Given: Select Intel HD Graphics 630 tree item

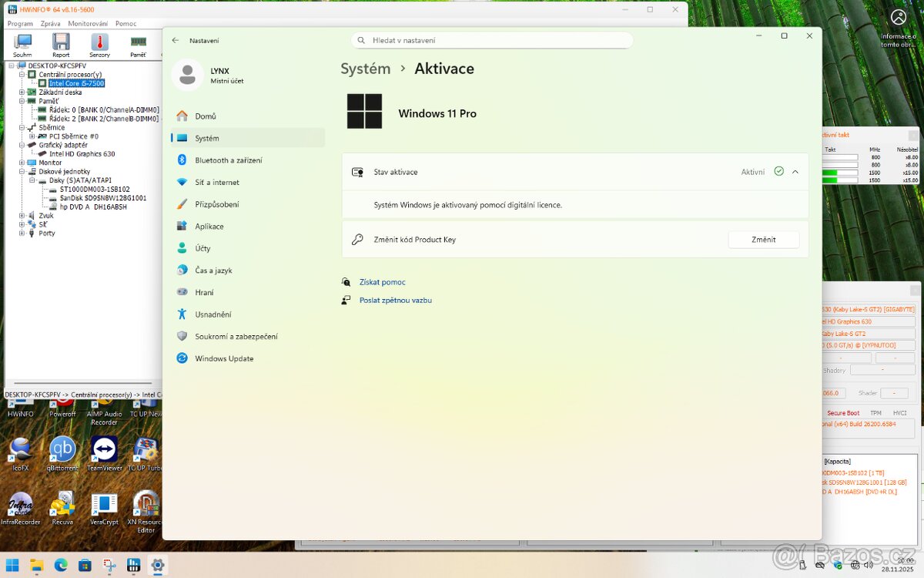Looking at the screenshot, I should pos(82,154).
